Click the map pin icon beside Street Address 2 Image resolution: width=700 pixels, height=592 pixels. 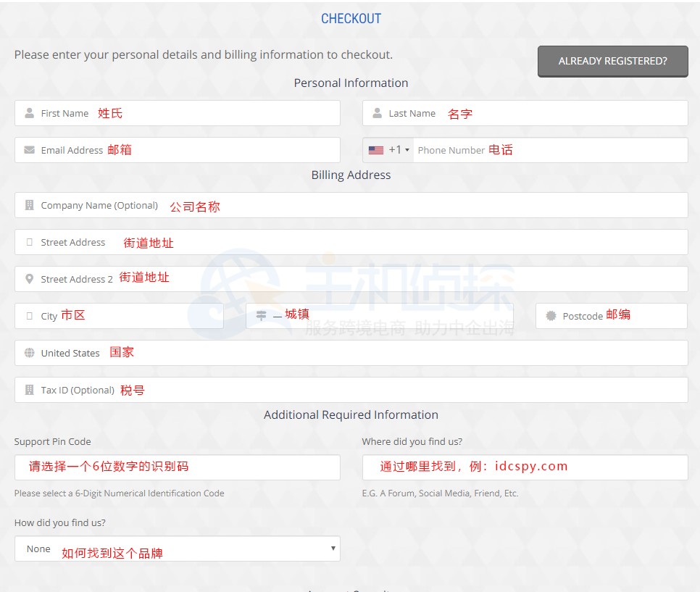[x=30, y=279]
